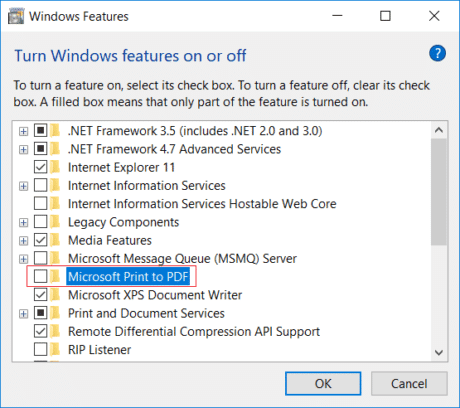Click the Cancel button

click(409, 384)
